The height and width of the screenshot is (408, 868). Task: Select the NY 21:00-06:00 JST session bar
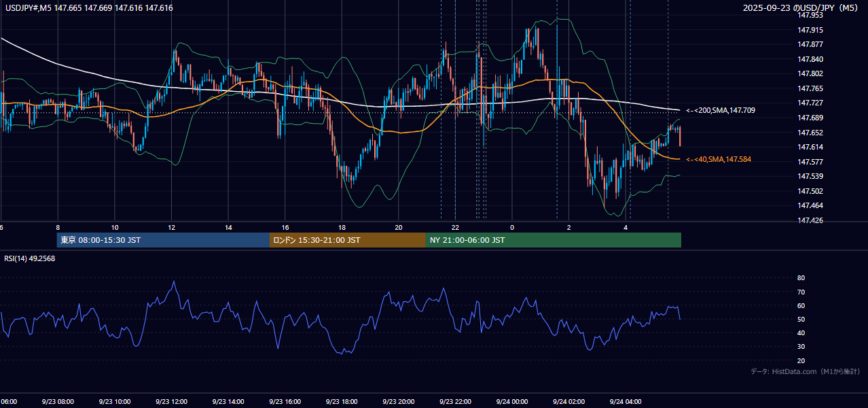[554, 240]
